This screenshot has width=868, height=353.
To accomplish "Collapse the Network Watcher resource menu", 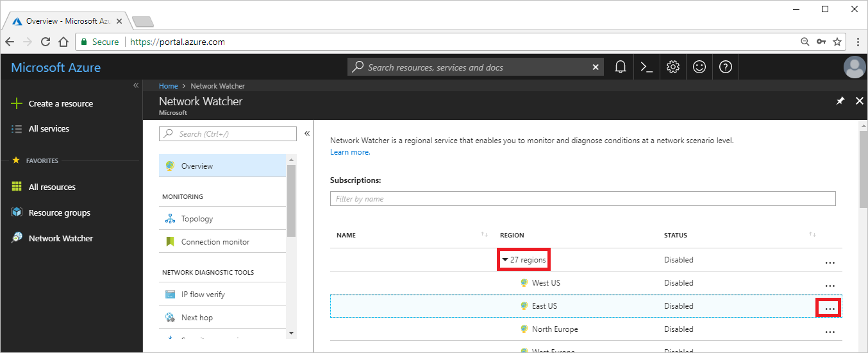I will click(x=306, y=133).
